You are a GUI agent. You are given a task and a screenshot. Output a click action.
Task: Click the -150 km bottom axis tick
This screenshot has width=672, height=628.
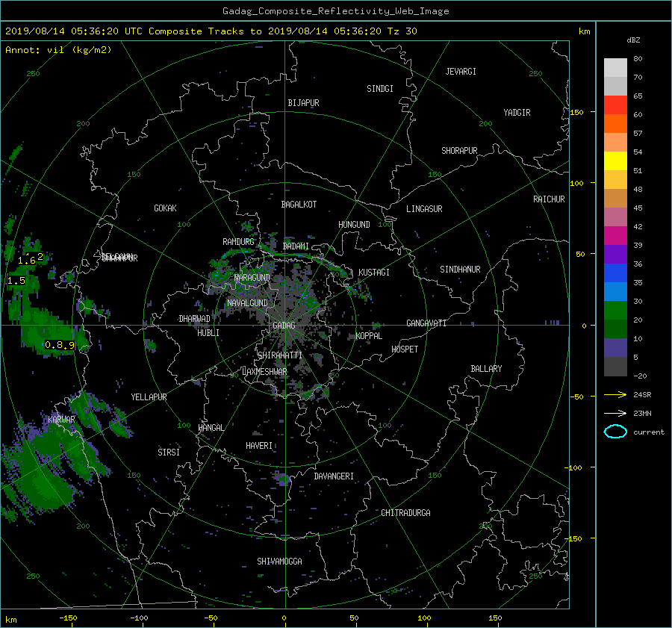coord(68,618)
